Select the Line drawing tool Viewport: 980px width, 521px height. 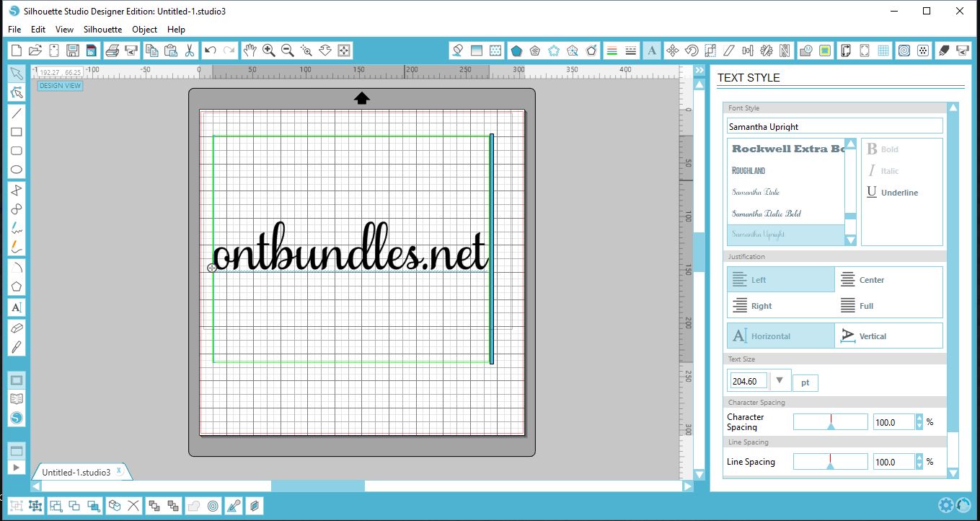[17, 113]
